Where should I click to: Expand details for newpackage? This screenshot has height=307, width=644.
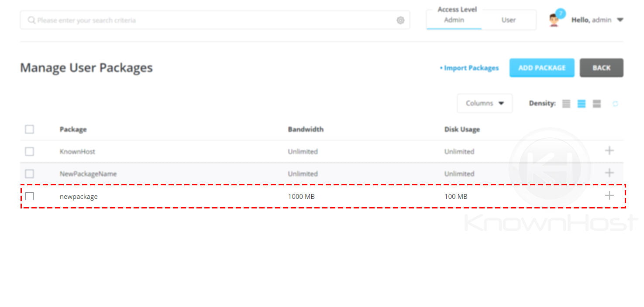609,196
